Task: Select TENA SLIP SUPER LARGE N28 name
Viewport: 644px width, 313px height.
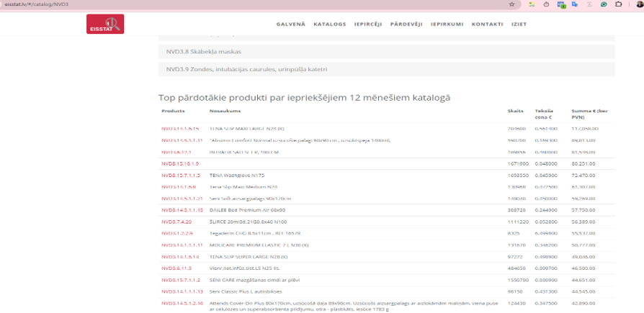Action: pyautogui.click(x=249, y=257)
